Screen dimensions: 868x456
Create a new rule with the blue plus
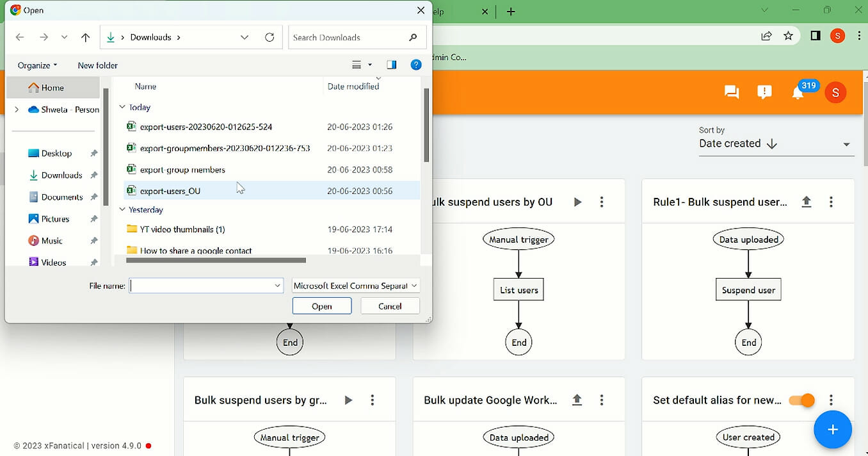(x=833, y=430)
